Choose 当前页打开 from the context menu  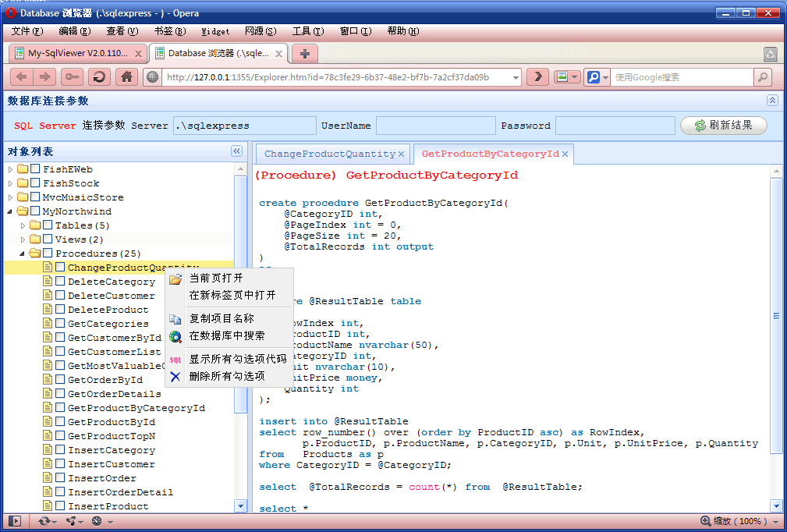229,278
